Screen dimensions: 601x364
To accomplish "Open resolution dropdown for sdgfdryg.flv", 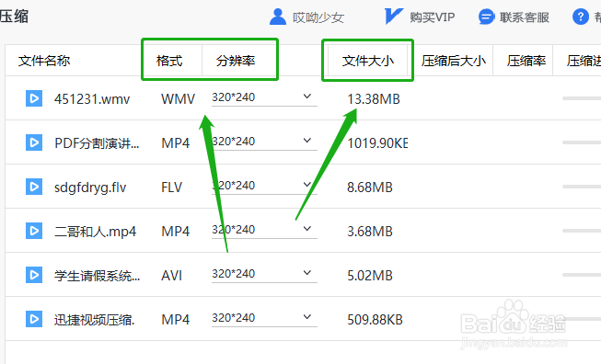I will [x=264, y=186].
